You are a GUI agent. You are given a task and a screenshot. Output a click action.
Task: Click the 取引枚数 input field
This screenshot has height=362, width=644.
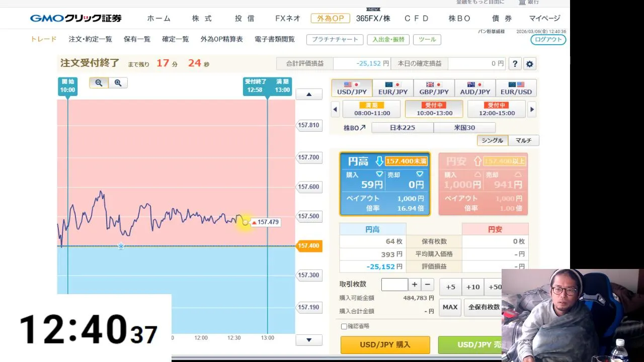[394, 285]
